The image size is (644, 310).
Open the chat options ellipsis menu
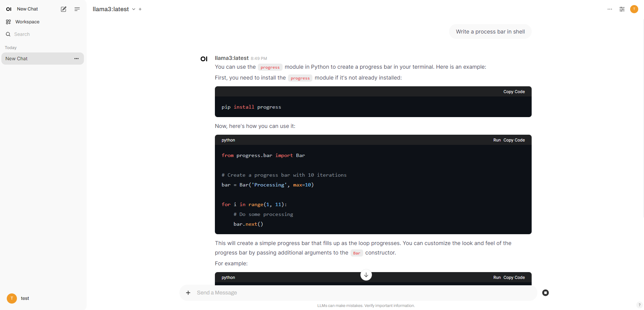[610, 9]
